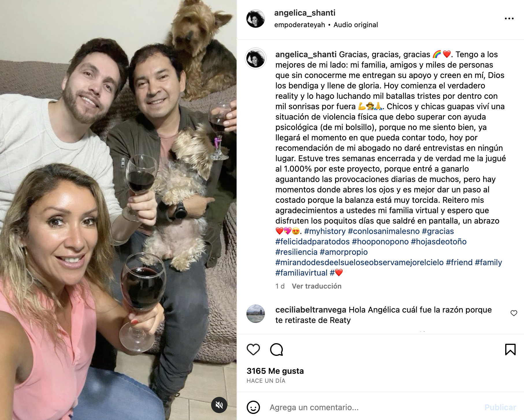This screenshot has width=524, height=420.
Task: Unmute the video with speaker icon
Action: coord(219,405)
